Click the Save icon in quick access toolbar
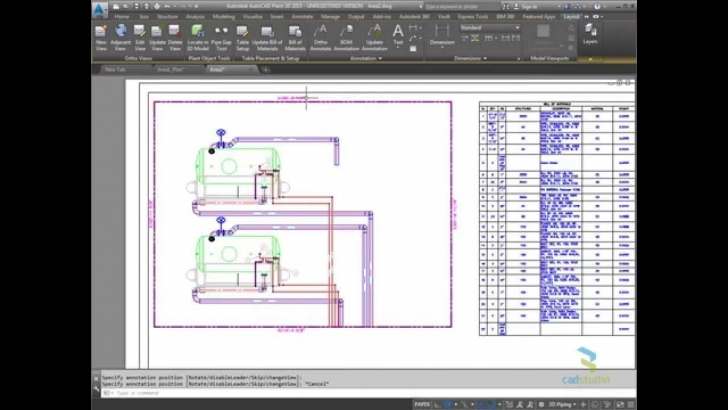Image resolution: width=728 pixels, height=410 pixels. (x=136, y=6)
